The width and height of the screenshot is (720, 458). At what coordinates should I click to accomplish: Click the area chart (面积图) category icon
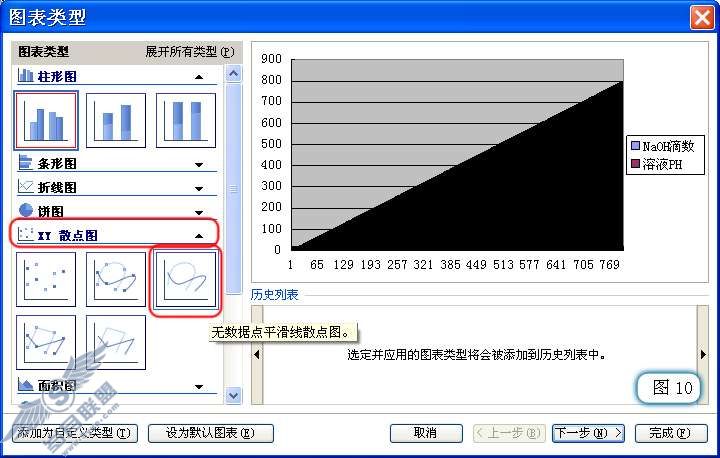point(26,384)
